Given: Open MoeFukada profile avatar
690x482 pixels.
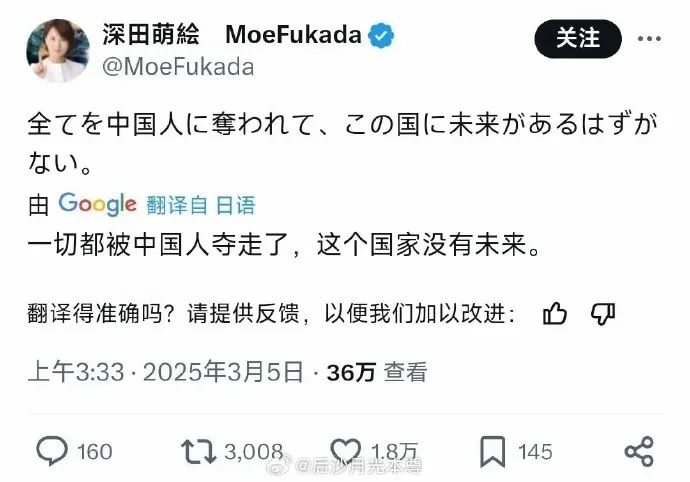Looking at the screenshot, I should coord(58,48).
